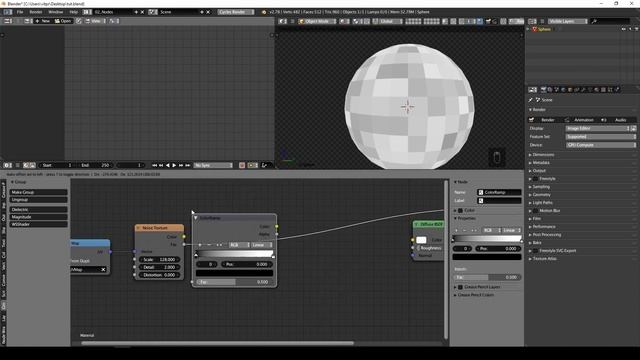640x360 pixels.
Task: Adjust the Noise Texture Distortion field
Action: [x=159, y=275]
